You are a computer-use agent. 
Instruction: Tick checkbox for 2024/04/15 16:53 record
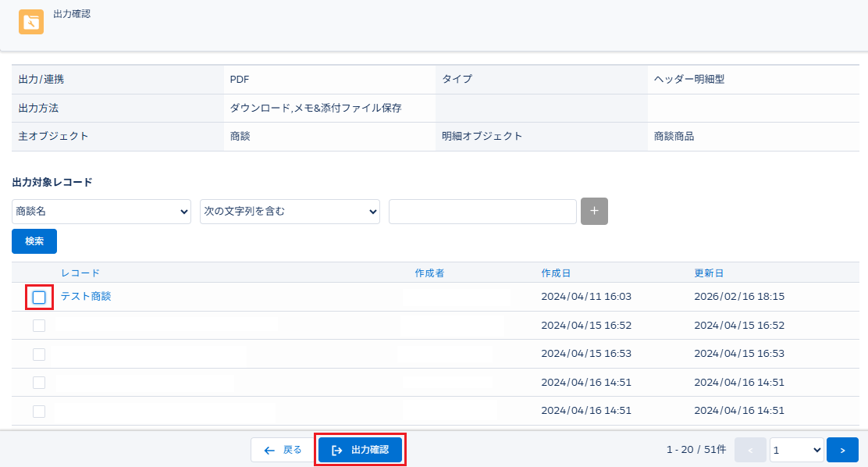coord(39,354)
